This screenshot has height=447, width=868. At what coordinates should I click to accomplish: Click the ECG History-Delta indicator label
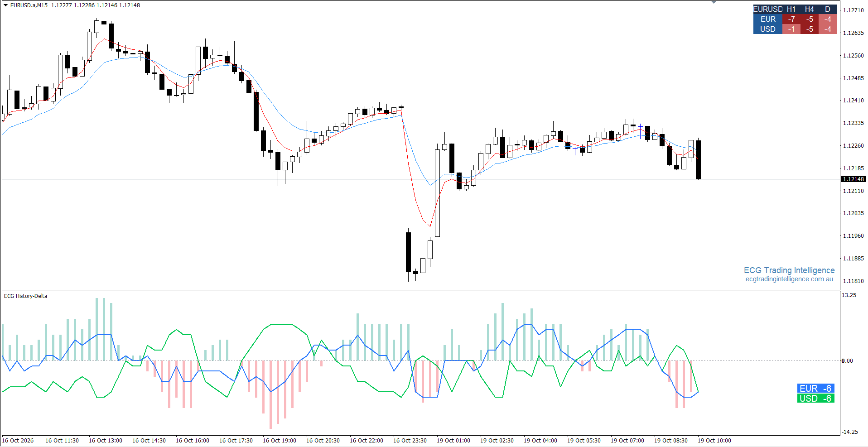tap(25, 296)
